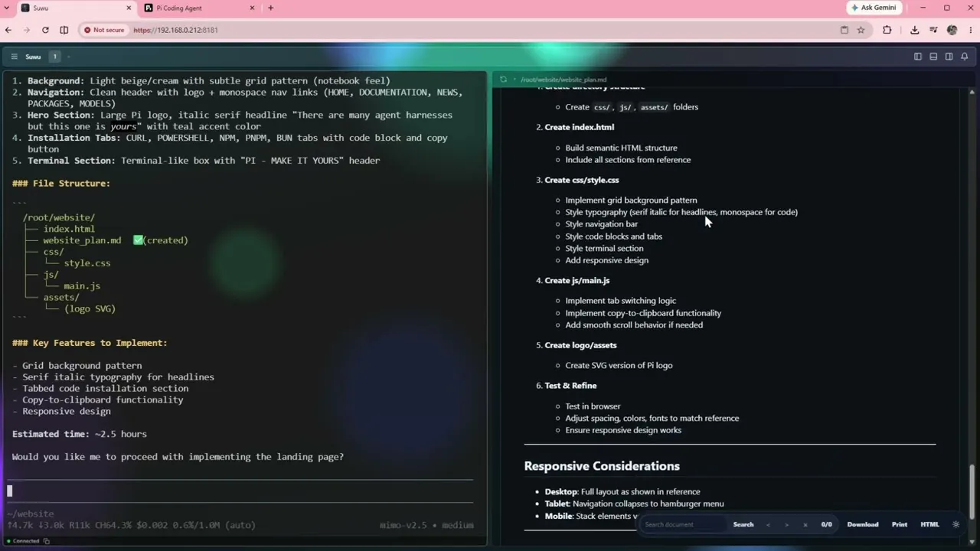Viewport: 980px width, 551px height.
Task: Toggle the light/dark theme sun icon
Action: pos(955,524)
